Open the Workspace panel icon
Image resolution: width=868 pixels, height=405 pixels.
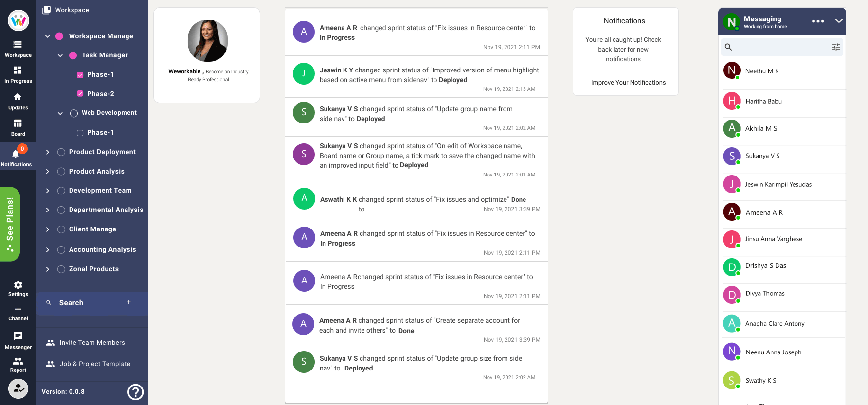click(x=18, y=47)
